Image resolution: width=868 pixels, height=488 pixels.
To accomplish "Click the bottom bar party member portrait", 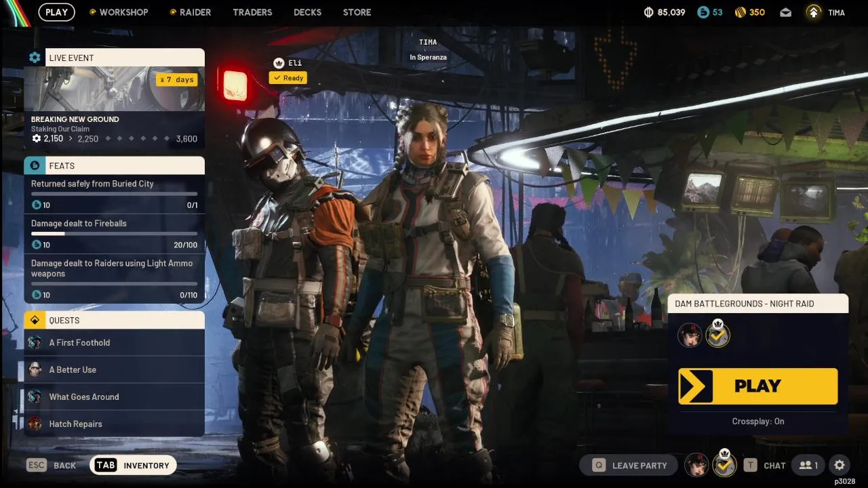I will click(x=696, y=465).
